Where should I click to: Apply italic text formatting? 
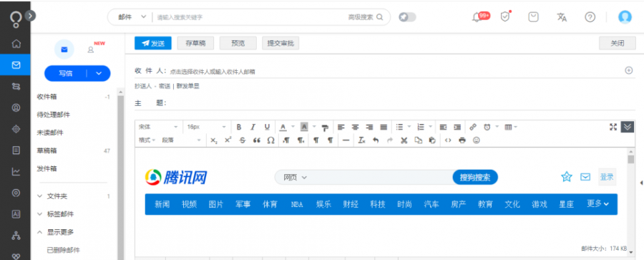point(253,127)
